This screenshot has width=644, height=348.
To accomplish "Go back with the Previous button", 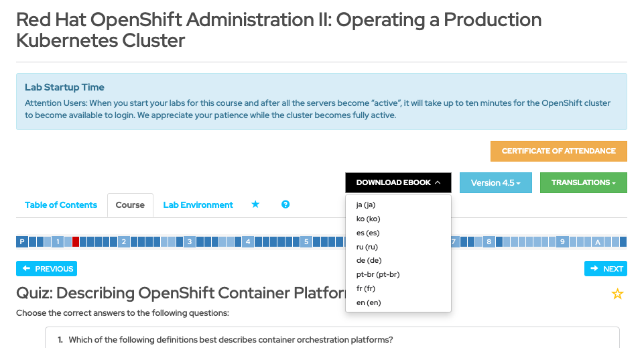I will (x=47, y=268).
